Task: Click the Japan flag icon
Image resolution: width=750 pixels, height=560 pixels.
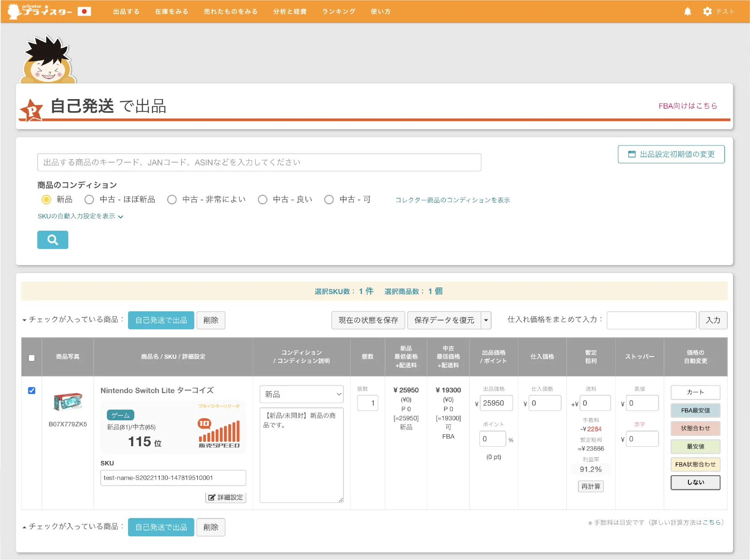Action: (84, 12)
